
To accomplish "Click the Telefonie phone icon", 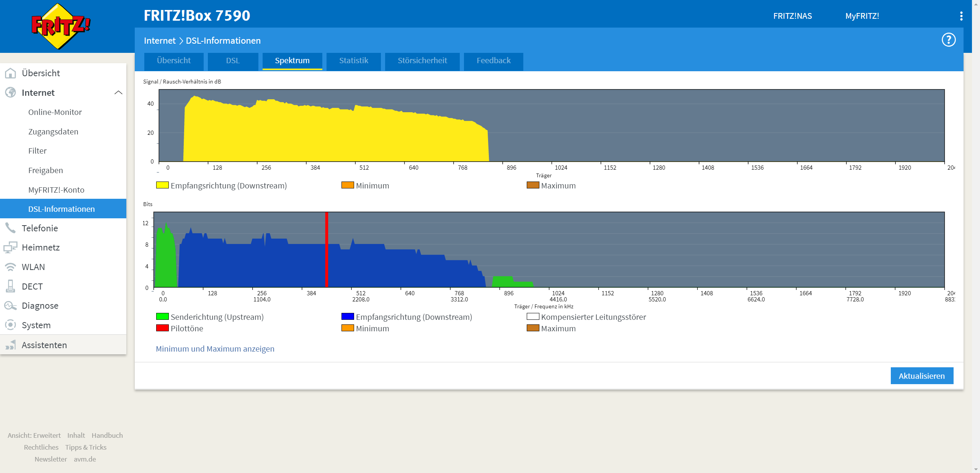I will tap(10, 228).
